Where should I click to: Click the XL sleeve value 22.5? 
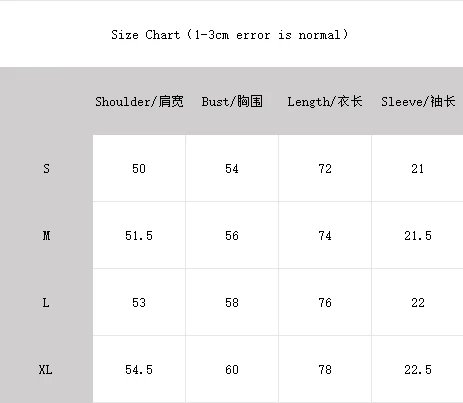[x=418, y=370]
